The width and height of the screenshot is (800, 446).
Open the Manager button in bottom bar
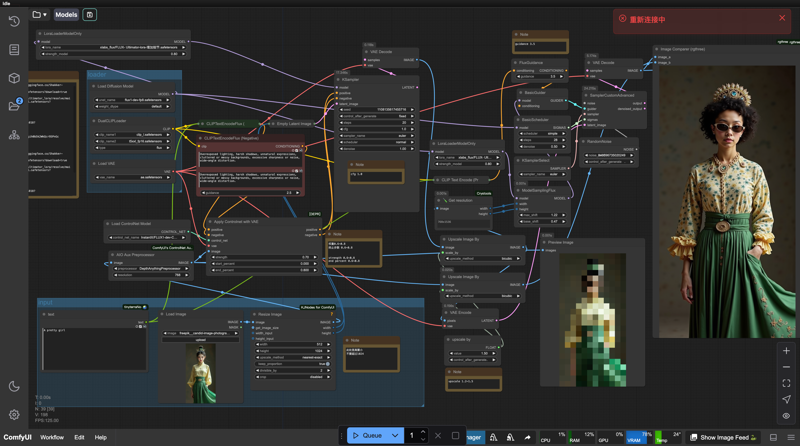[474, 437]
